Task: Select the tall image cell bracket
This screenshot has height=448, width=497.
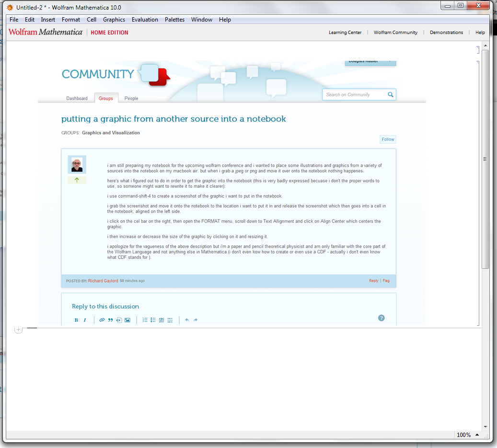Action: pos(478,193)
